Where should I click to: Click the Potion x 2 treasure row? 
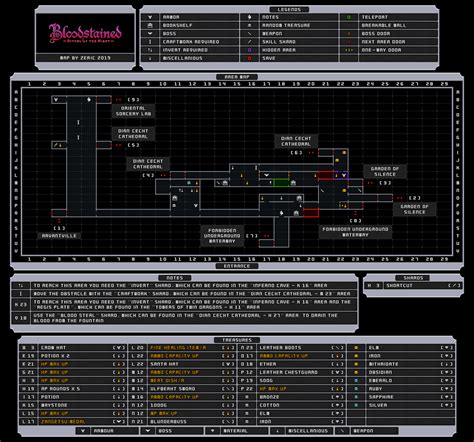73,356
